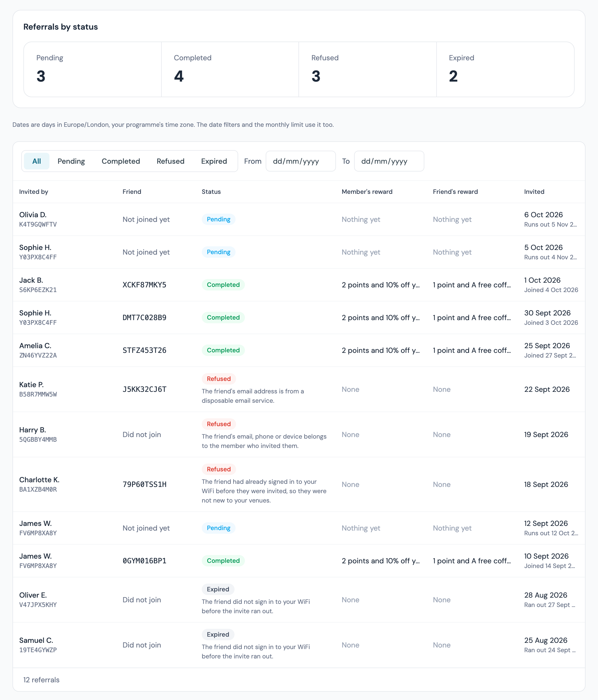The height and width of the screenshot is (700, 598).
Task: Click Refused badge in Harry B. row
Action: point(219,424)
